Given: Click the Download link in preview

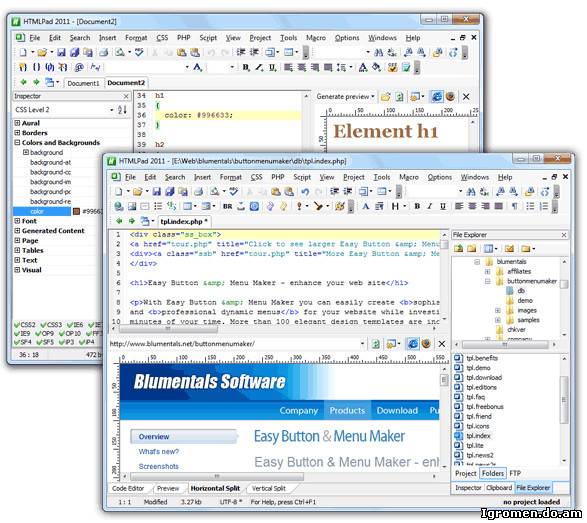Looking at the screenshot, I should [x=397, y=411].
